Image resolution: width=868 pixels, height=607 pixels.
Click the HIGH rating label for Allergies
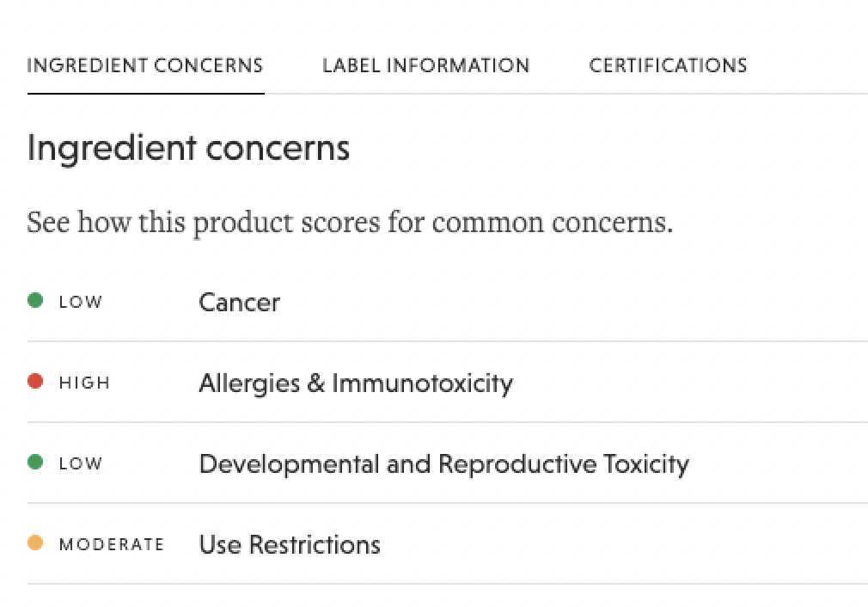click(x=84, y=383)
